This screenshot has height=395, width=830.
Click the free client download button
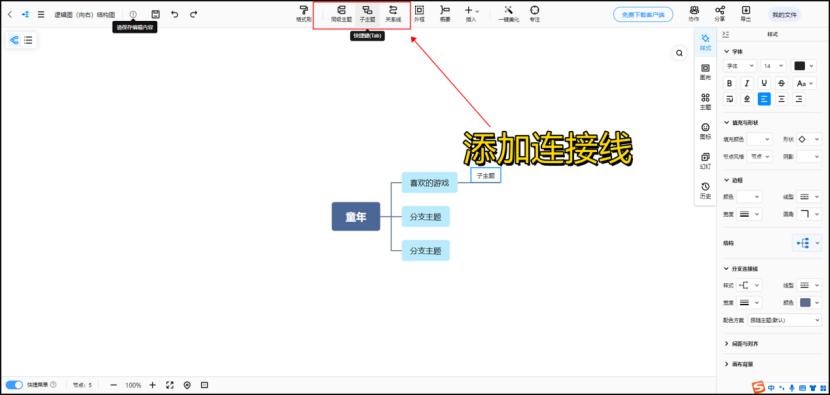[x=643, y=15]
